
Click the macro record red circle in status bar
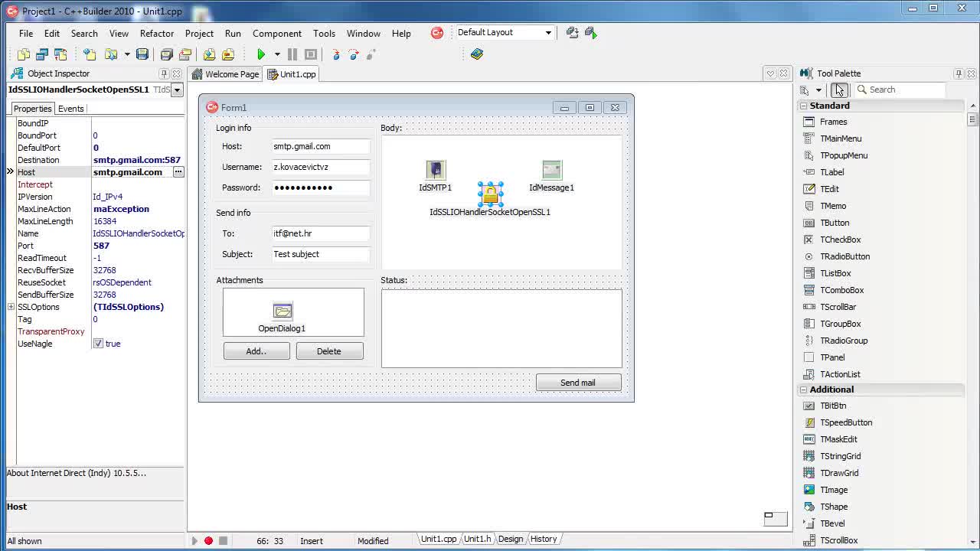pos(208,540)
